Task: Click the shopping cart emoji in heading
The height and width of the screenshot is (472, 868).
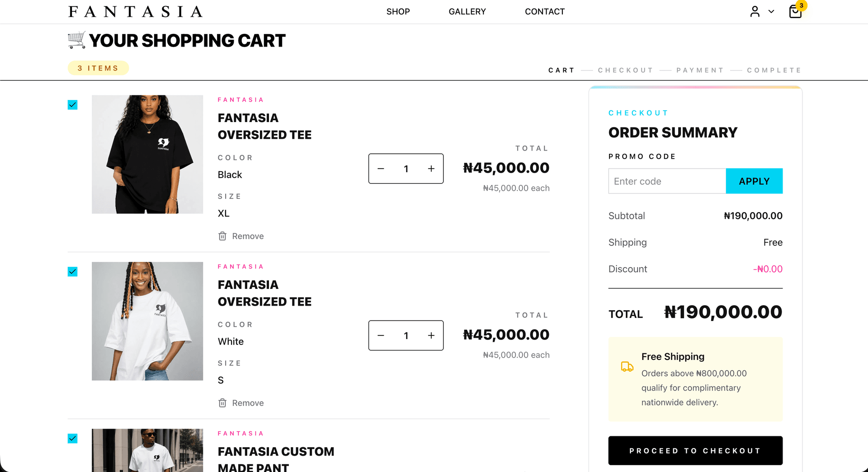Action: (76, 40)
